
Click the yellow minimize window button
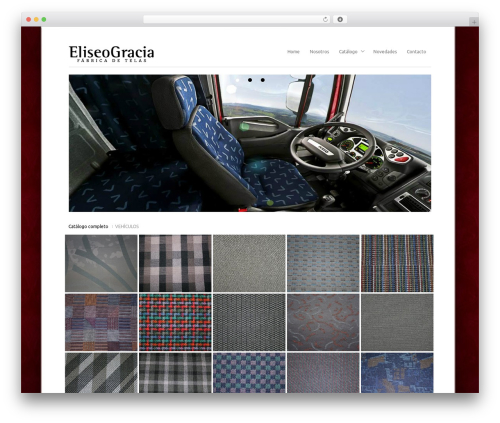point(36,19)
